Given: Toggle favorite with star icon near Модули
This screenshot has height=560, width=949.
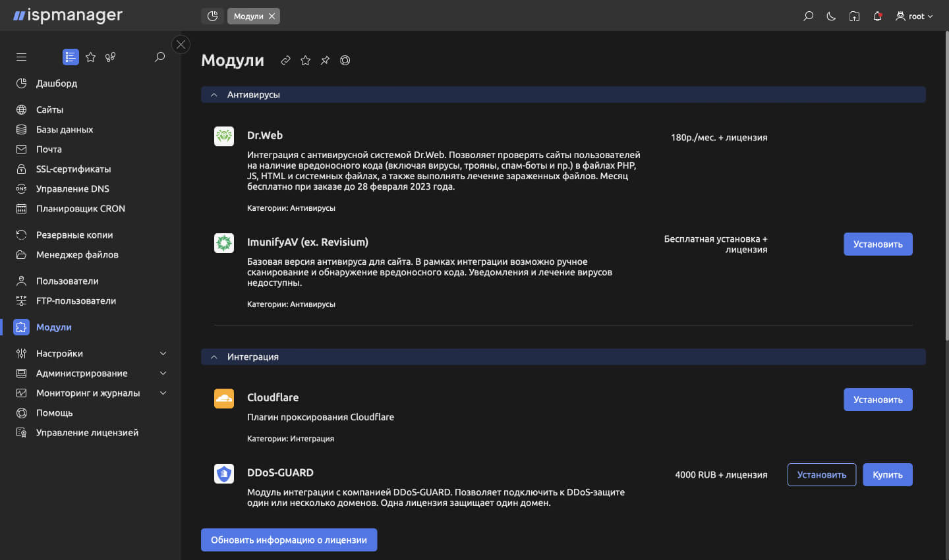Looking at the screenshot, I should 305,60.
